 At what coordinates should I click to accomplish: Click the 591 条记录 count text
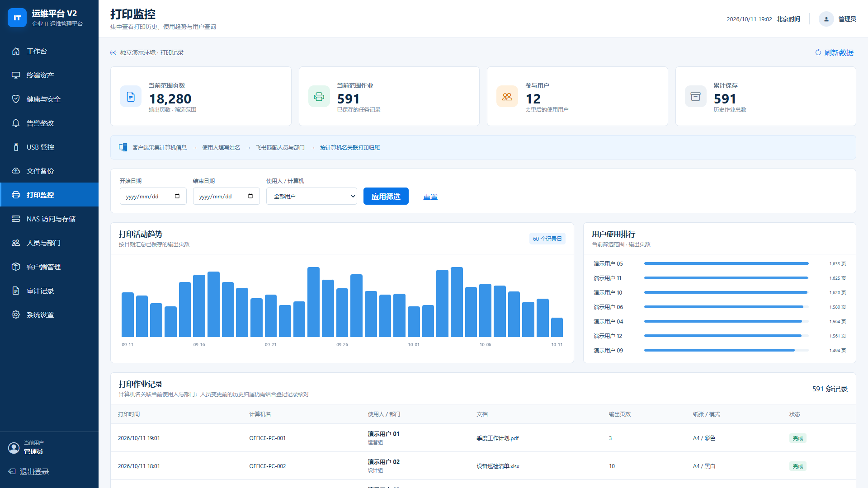click(830, 389)
